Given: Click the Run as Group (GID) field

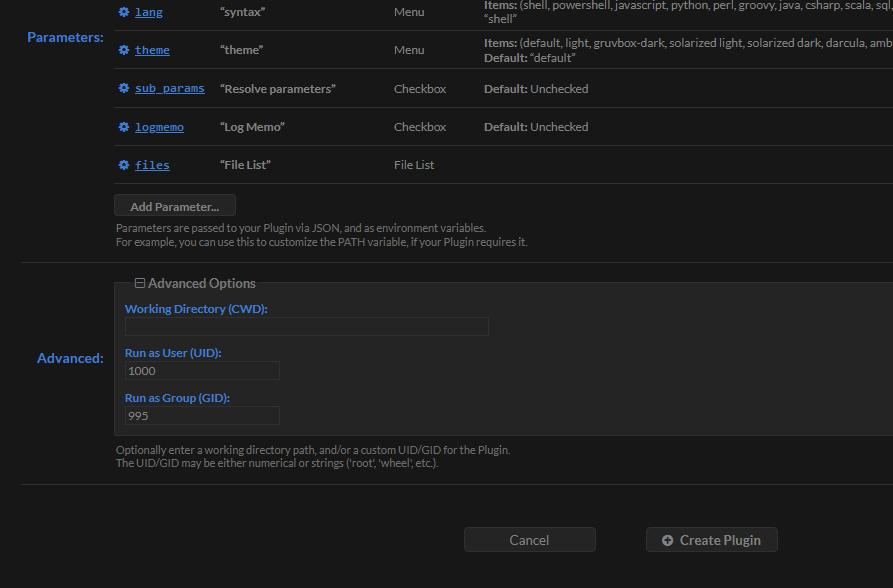Looking at the screenshot, I should click(202, 416).
